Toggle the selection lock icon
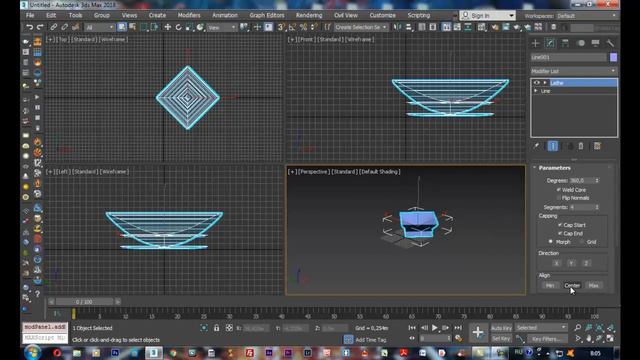 coord(216,328)
